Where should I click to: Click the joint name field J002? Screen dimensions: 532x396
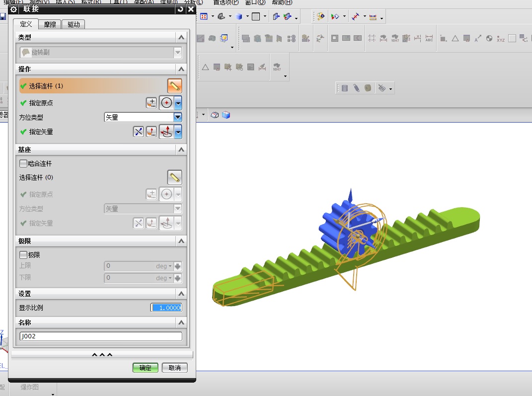point(101,336)
